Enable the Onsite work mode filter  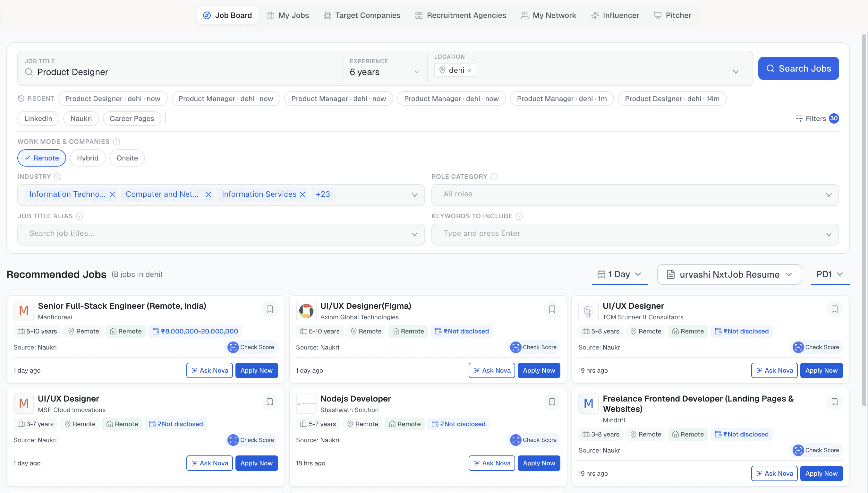click(x=127, y=158)
